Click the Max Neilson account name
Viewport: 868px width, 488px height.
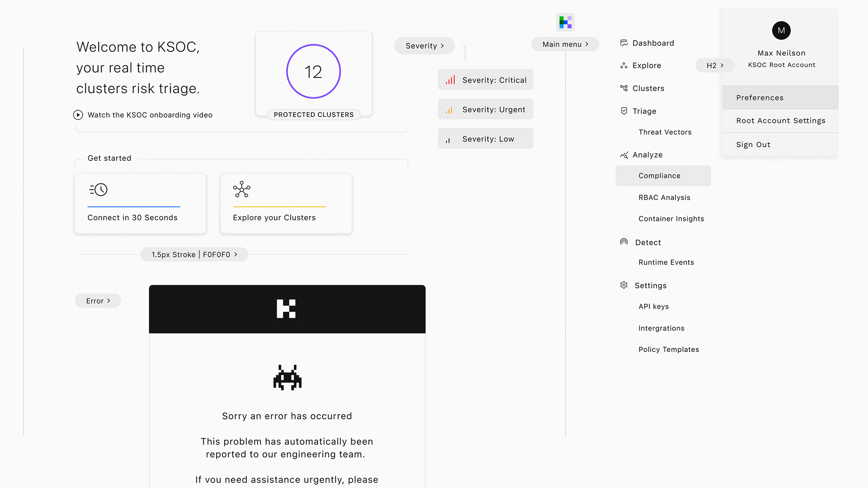click(781, 53)
